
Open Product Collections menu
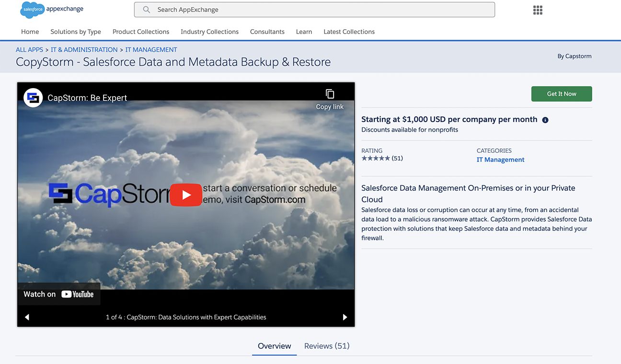[141, 32]
